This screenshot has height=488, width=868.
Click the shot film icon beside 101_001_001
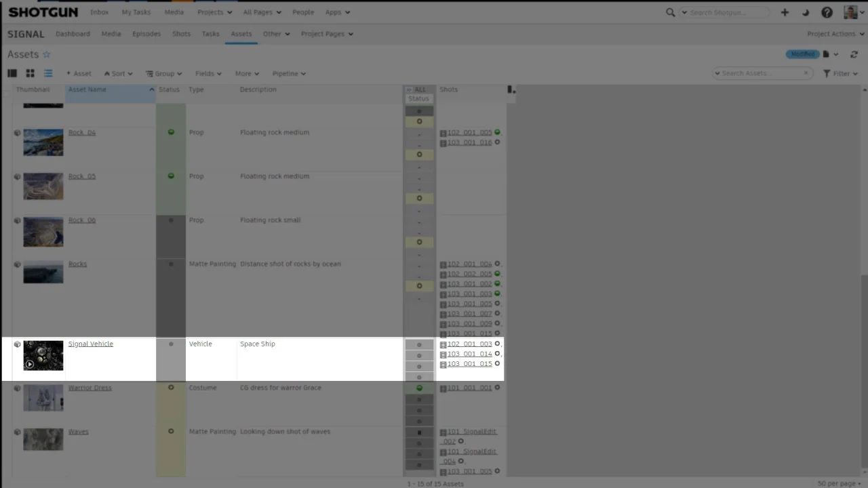(443, 388)
